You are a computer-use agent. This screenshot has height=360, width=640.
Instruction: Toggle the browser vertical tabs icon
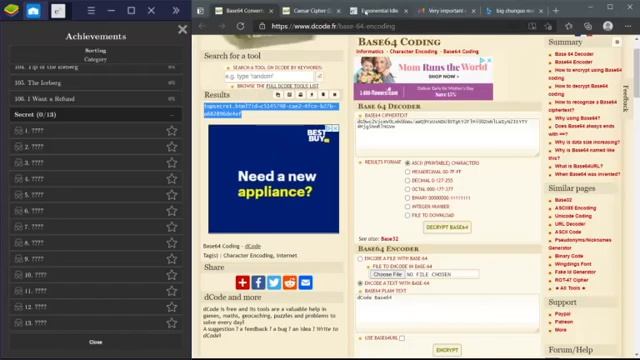(200, 11)
